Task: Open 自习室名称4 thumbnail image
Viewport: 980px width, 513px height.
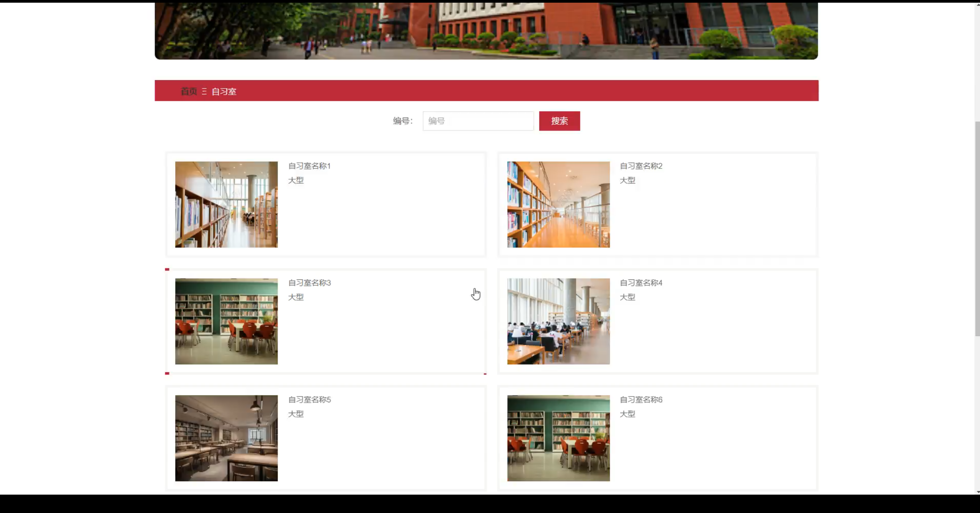Action: [558, 321]
